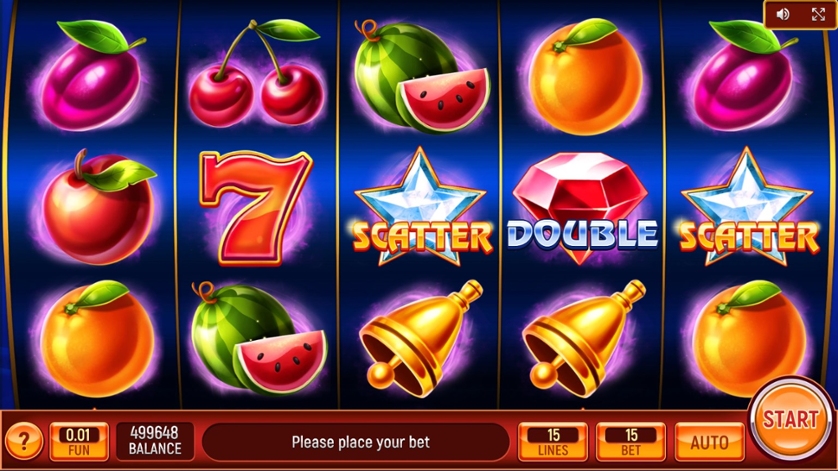Select the 0.01 FUN coin value
This screenshot has height=471, width=838.
(79, 442)
